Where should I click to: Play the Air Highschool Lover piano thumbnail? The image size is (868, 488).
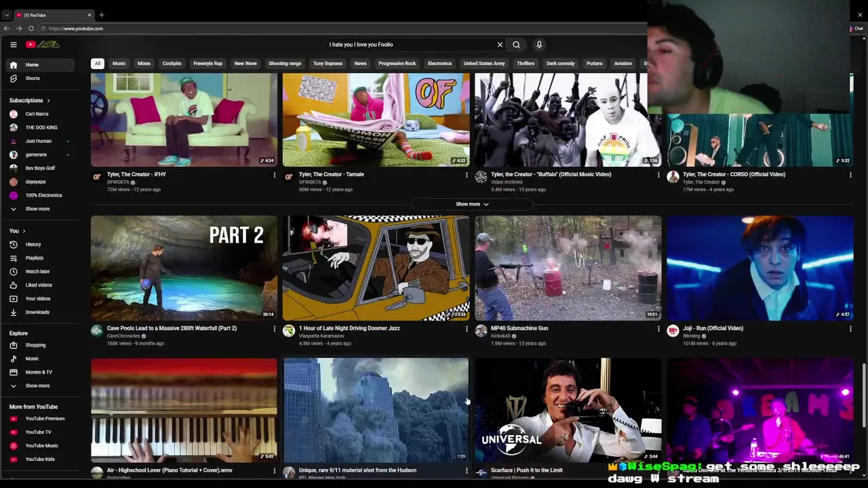pyautogui.click(x=184, y=410)
